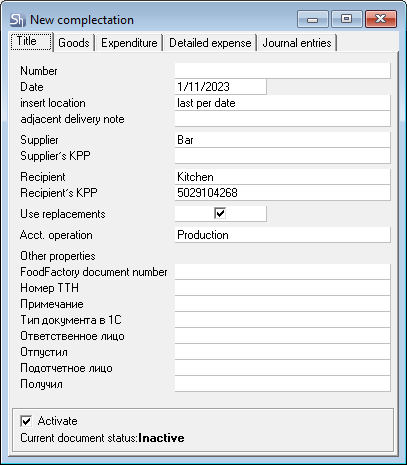407x465 pixels.
Task: Minimize the New complectation window
Action: (x=312, y=19)
